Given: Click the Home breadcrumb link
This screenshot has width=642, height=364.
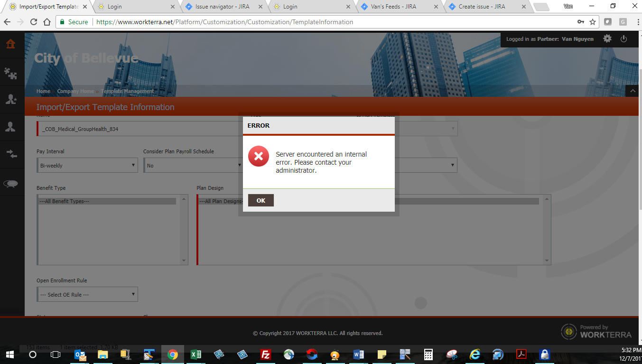Looking at the screenshot, I should click(43, 91).
